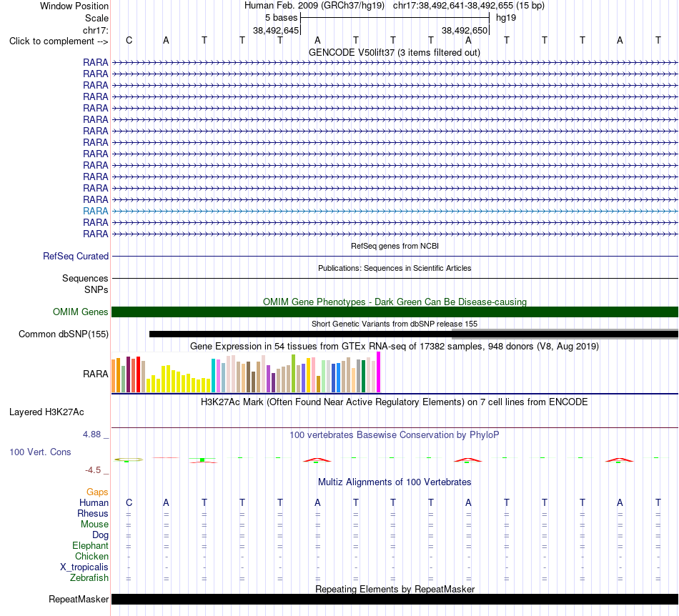Click the black RepeatMasker element bar
The width and height of the screenshot is (679, 616).
click(x=395, y=599)
